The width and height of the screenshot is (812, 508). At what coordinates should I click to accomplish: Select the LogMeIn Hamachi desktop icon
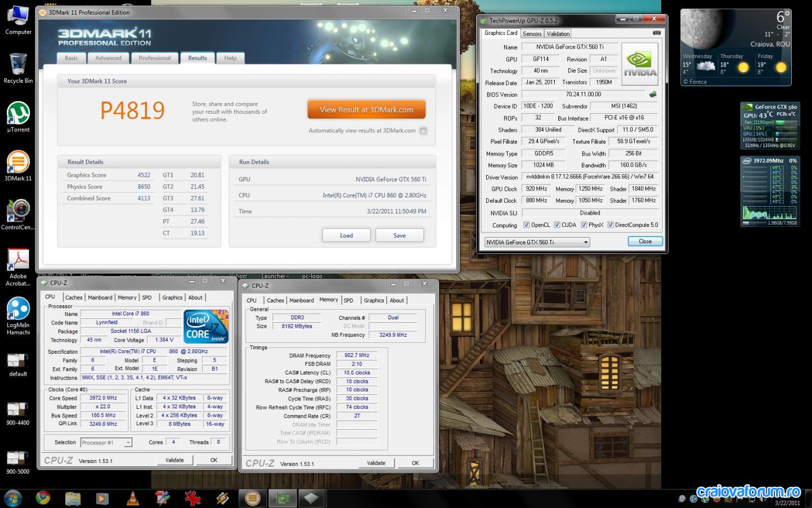pyautogui.click(x=18, y=317)
